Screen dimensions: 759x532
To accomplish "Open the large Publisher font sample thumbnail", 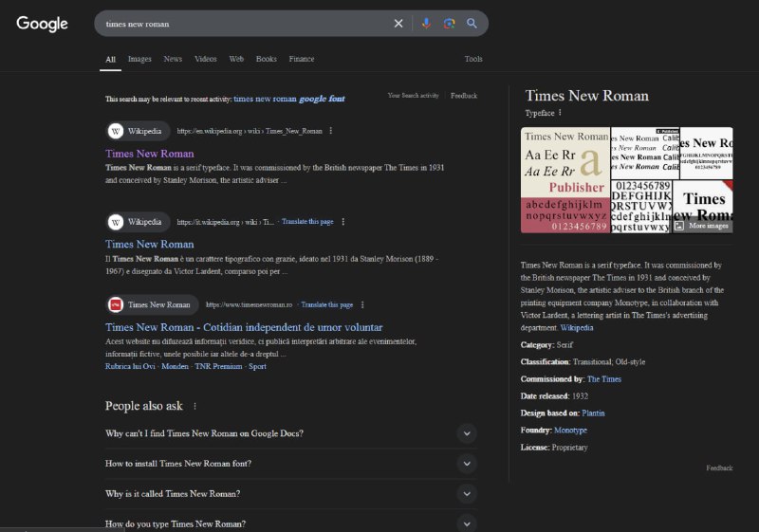I will (565, 180).
